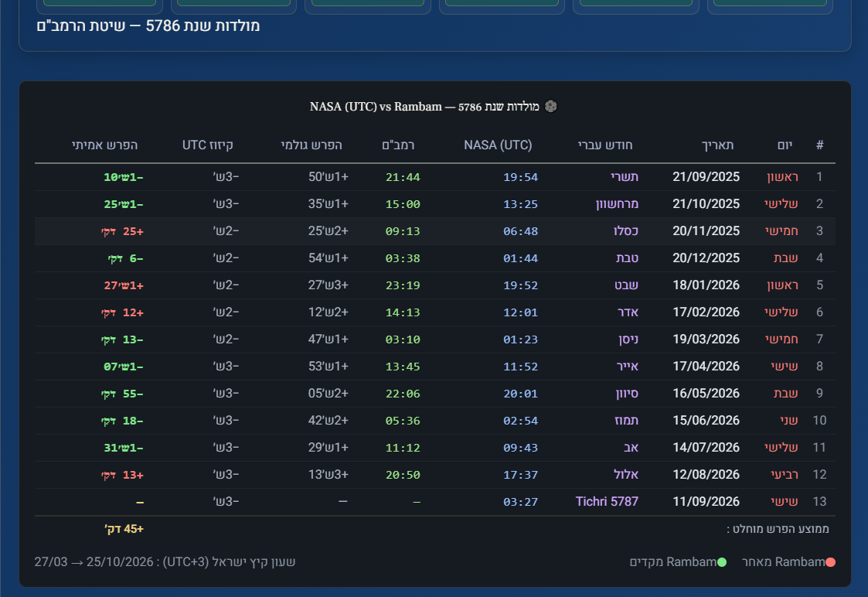Select the date 21/10/2025
This screenshot has height=597, width=868.
pos(706,204)
